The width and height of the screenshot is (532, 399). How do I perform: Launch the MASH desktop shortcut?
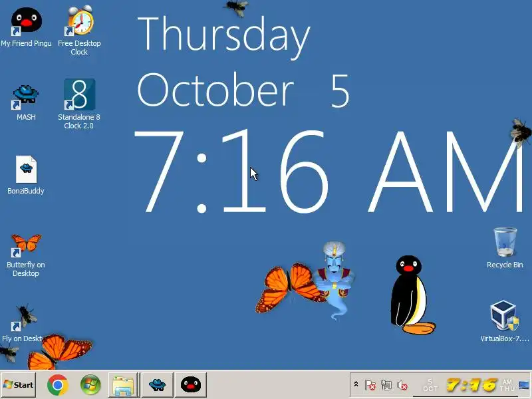coord(26,102)
